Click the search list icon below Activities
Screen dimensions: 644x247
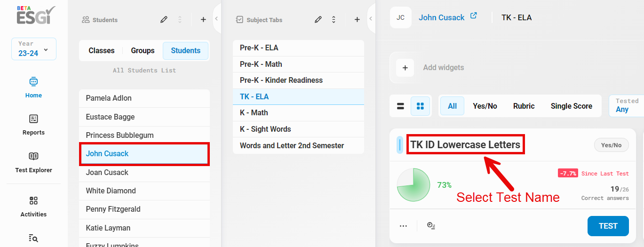click(x=33, y=239)
